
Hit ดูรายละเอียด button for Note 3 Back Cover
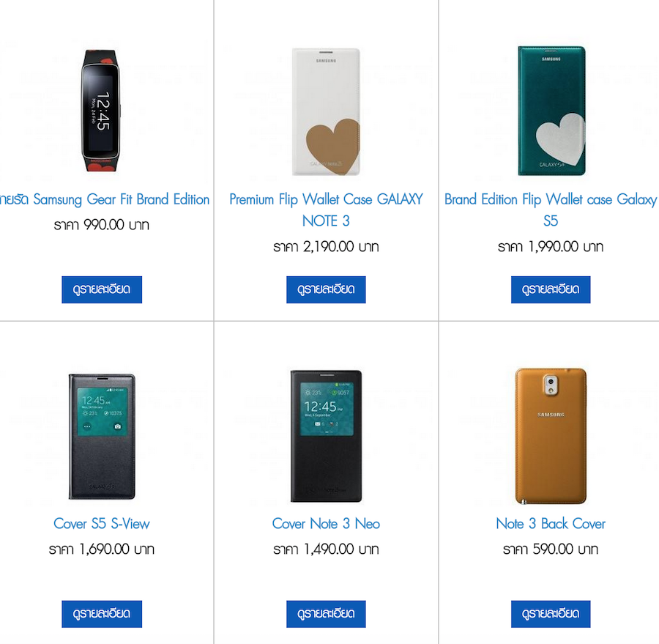pyautogui.click(x=551, y=614)
